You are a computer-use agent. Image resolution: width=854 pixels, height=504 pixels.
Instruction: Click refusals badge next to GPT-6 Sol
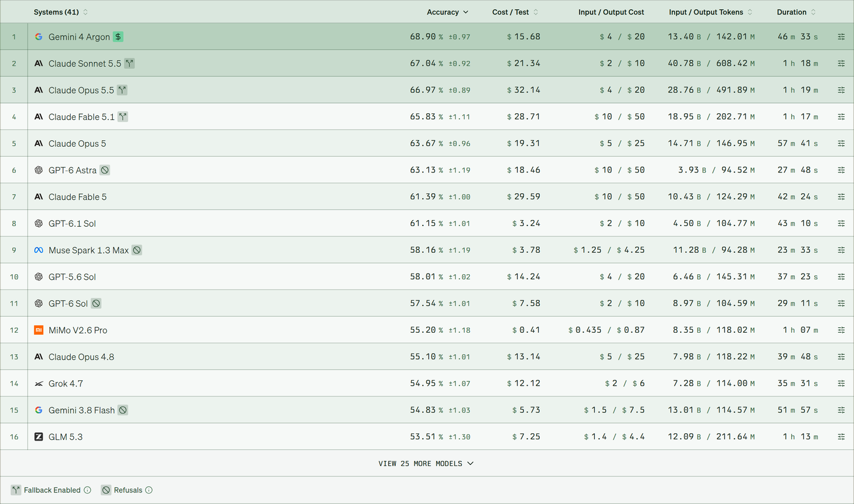point(96,303)
